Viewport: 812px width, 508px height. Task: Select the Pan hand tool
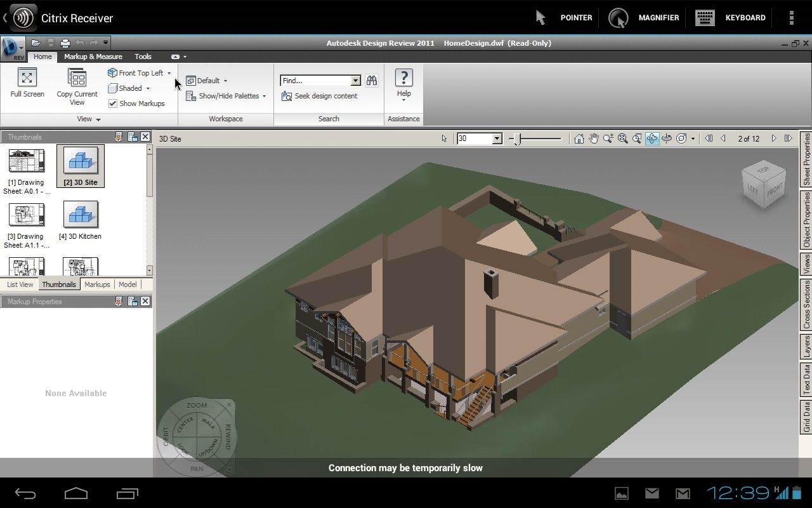coord(594,138)
